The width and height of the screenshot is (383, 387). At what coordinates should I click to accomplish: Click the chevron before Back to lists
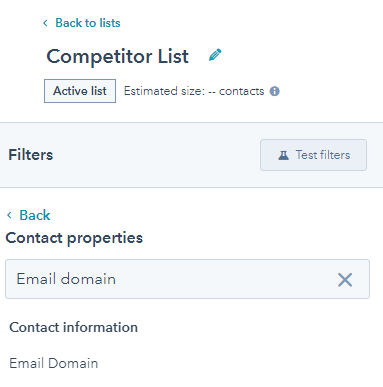[x=45, y=23]
